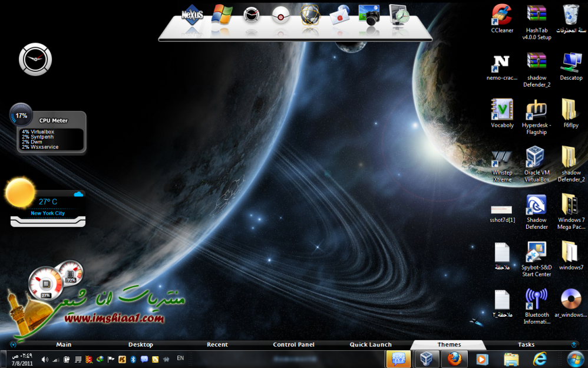
Task: Click the Windows flag icon in the dock
Action: 222,15
